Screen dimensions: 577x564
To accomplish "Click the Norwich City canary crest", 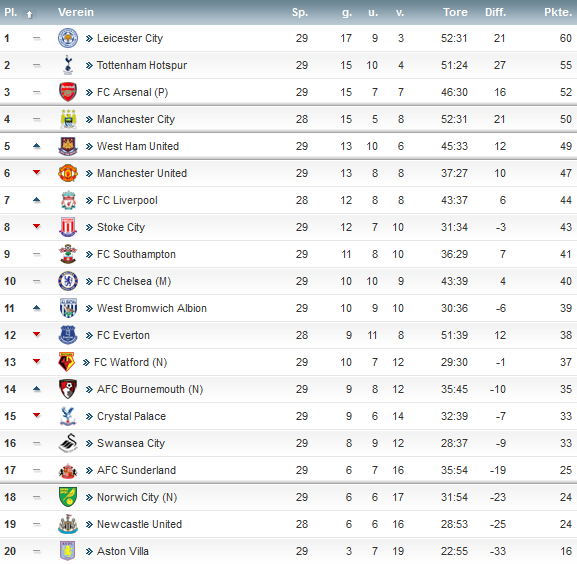I will pyautogui.click(x=68, y=497).
